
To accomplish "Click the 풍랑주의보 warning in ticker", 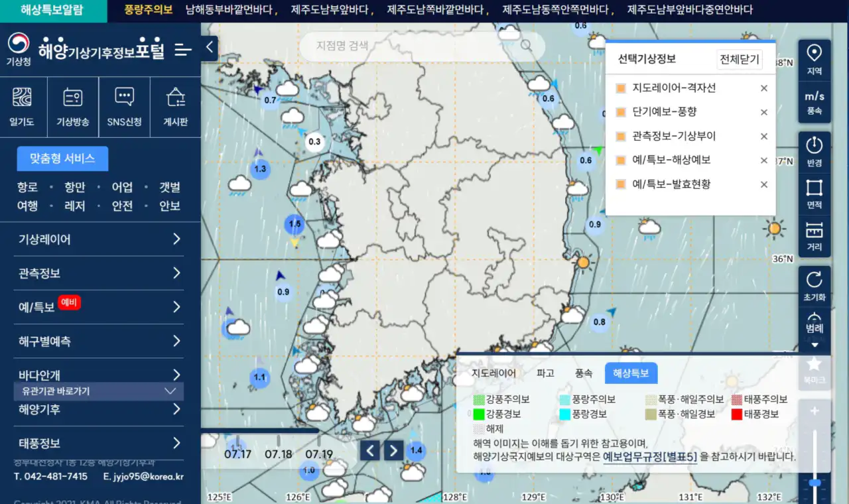I will (149, 10).
